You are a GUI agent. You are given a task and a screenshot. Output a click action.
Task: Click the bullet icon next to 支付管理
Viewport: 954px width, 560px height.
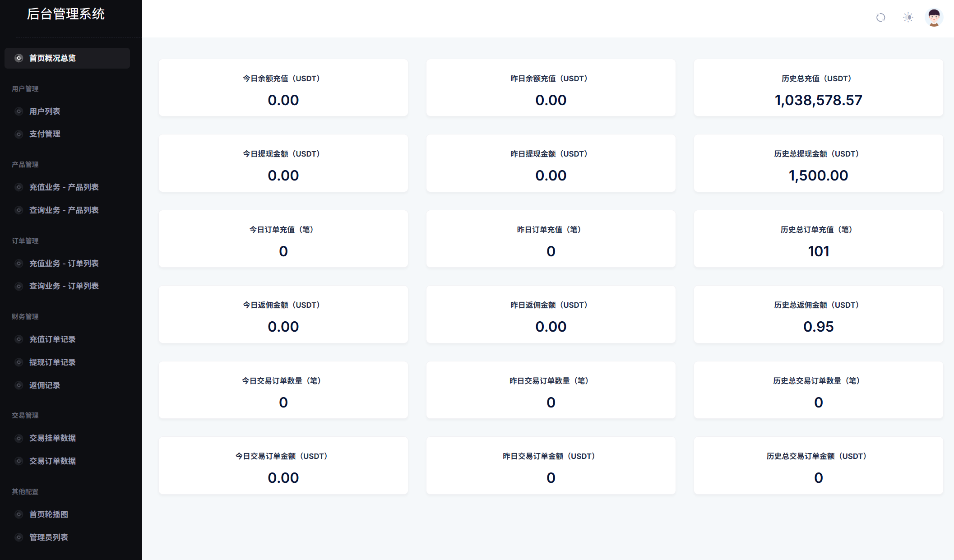[19, 134]
